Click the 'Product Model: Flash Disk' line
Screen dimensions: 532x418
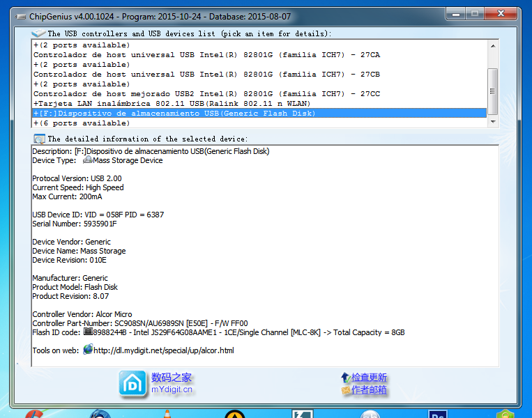(75, 287)
